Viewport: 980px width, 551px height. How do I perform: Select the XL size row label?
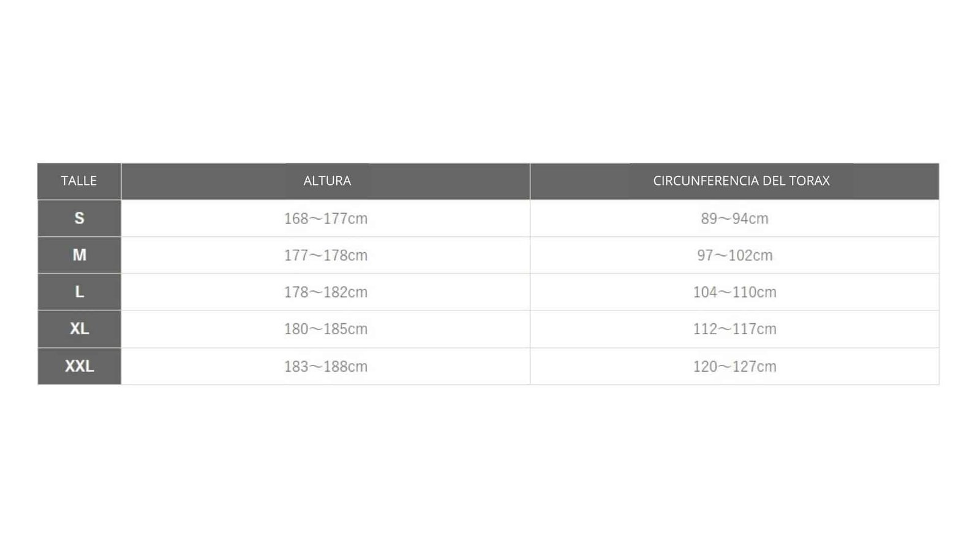tap(79, 329)
